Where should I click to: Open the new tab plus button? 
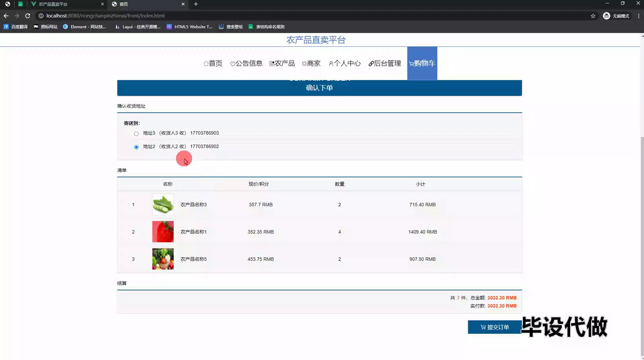click(x=196, y=4)
